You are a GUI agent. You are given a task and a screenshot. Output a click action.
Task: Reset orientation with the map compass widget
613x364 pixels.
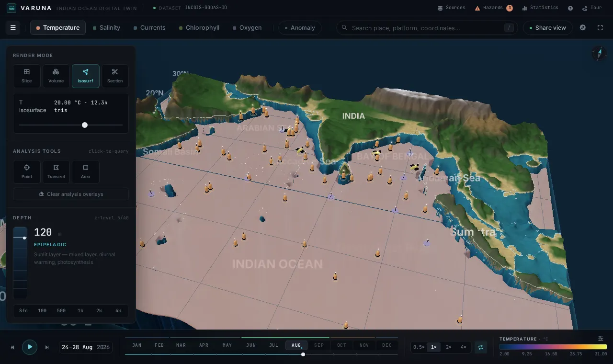[x=599, y=53]
